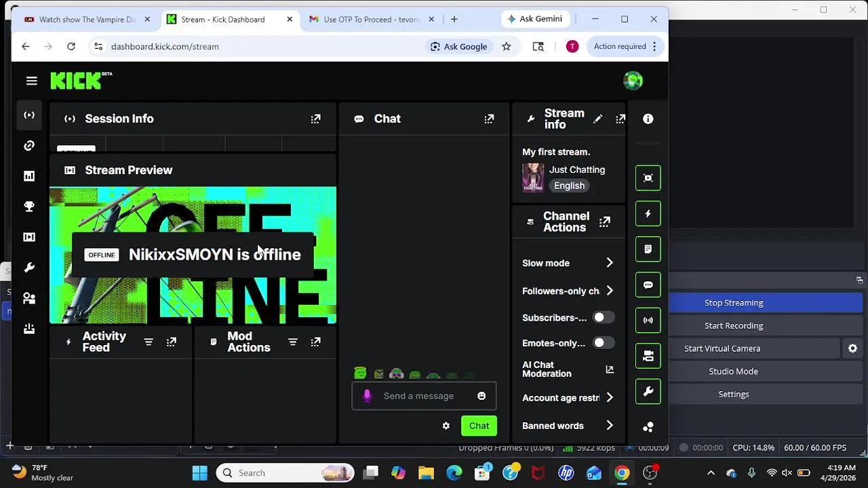This screenshot has height=488, width=868.
Task: Open the Action required browser menu
Action: [625, 46]
